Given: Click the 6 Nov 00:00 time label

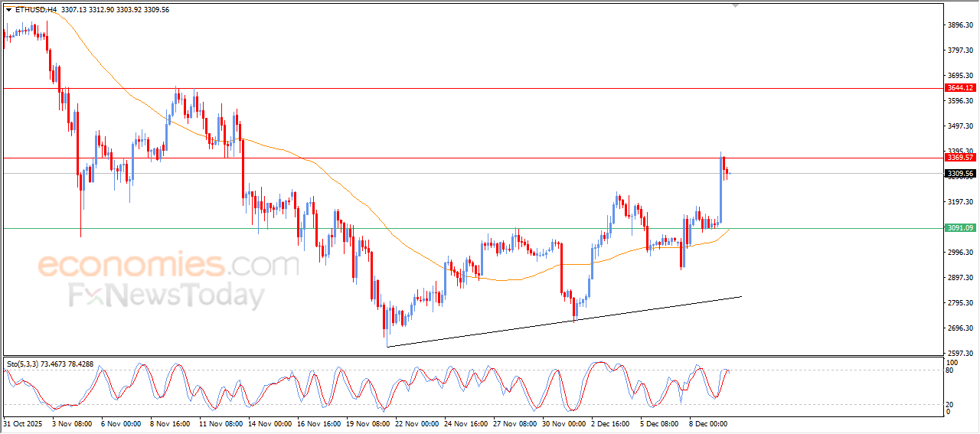Looking at the screenshot, I should tap(119, 423).
